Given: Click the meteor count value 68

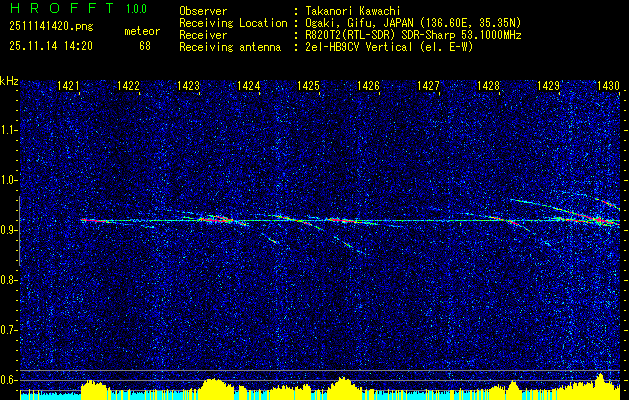Looking at the screenshot, I should 145,46.
